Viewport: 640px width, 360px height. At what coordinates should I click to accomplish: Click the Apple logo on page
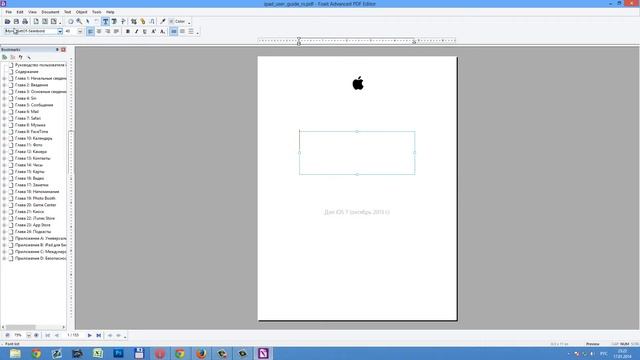358,83
